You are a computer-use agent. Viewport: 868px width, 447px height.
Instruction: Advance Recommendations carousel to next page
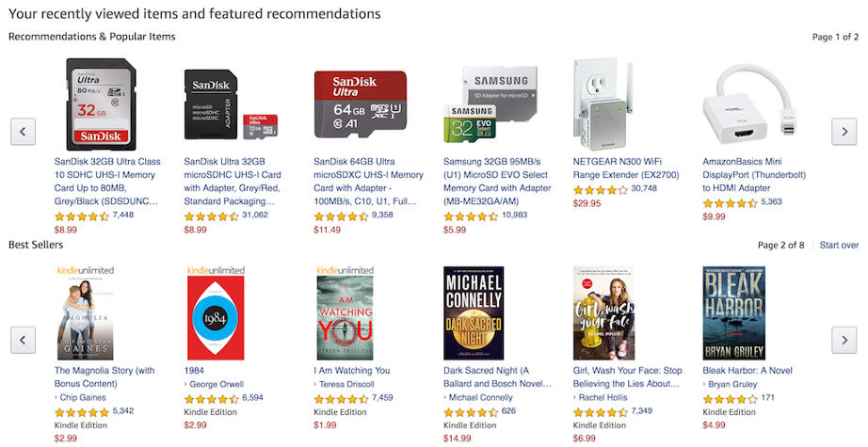click(844, 132)
